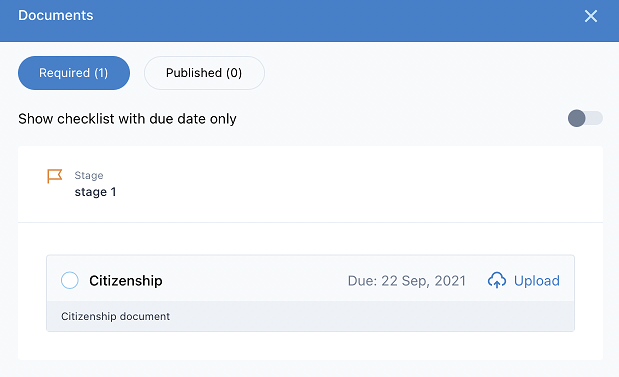Click the Upload link text
The image size is (619, 377).
tap(536, 281)
